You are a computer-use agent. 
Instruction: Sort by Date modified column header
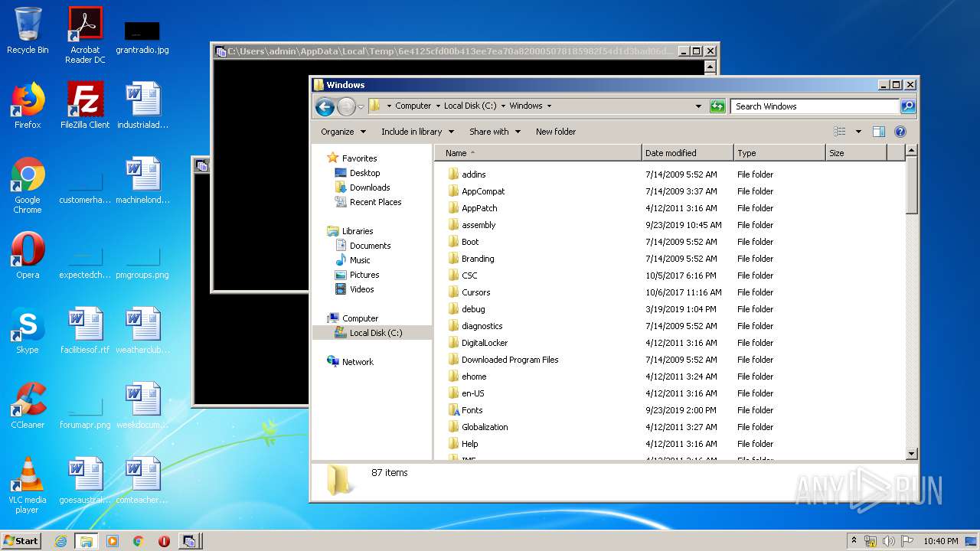(688, 153)
